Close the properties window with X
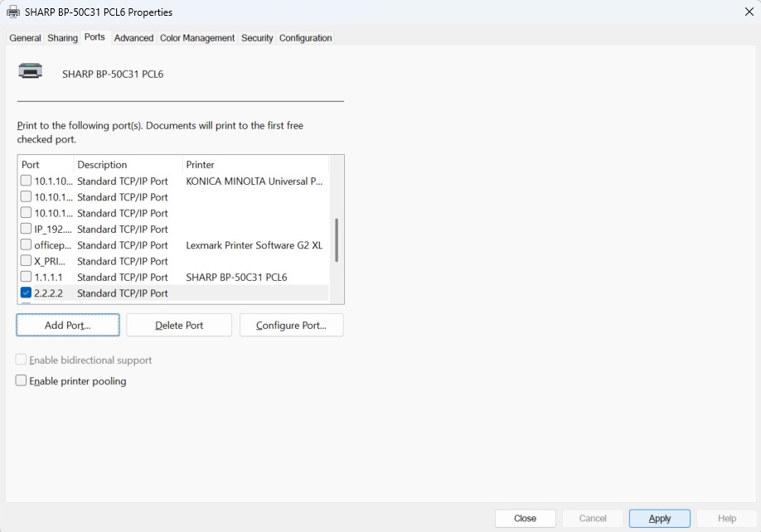 click(749, 12)
